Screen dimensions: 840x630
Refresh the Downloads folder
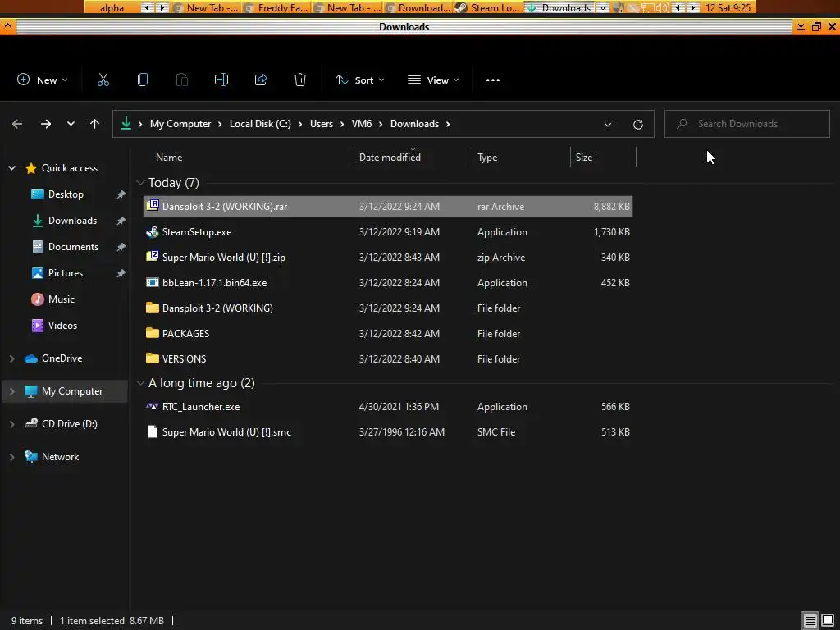point(638,125)
